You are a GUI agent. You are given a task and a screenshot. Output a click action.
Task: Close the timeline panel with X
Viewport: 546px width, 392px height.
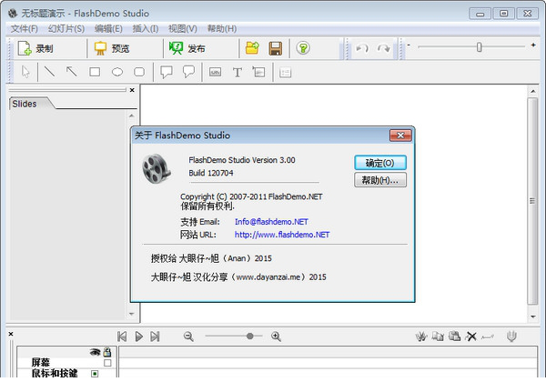click(x=11, y=334)
